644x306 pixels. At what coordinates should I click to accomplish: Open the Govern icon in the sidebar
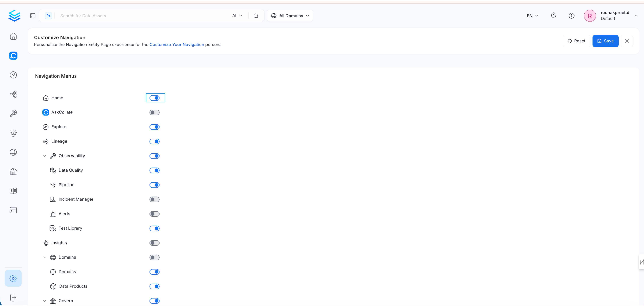click(13, 171)
